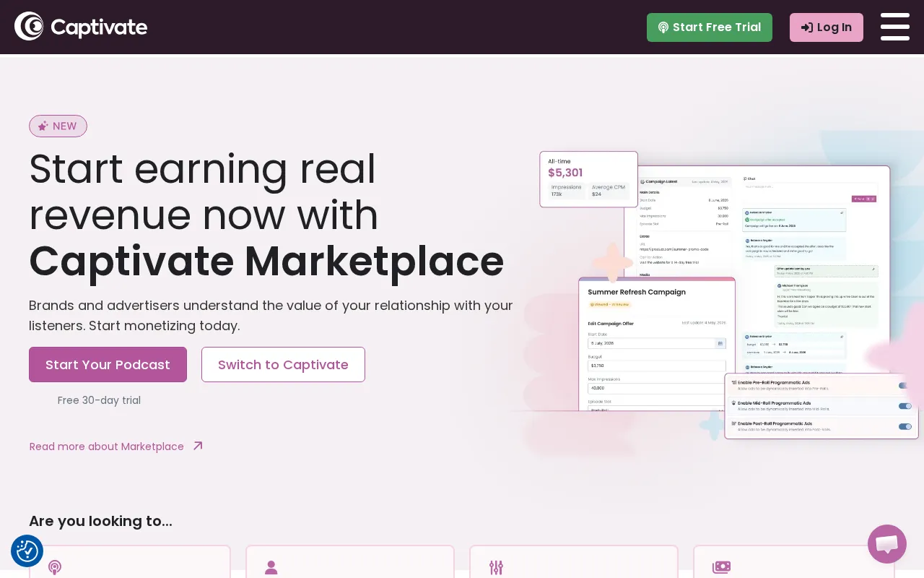Click the 'Are you looking to...' heading

(x=100, y=521)
